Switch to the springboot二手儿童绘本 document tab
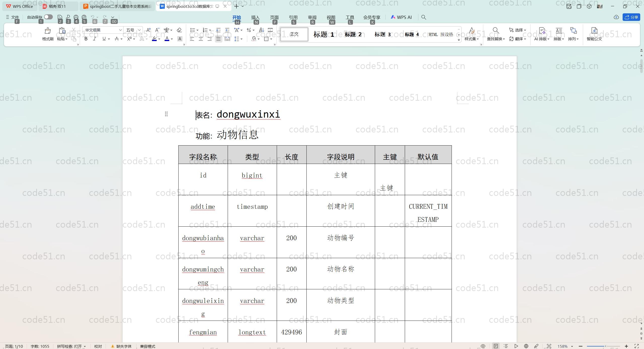Screen dimensions: 644x349 [x=118, y=6]
